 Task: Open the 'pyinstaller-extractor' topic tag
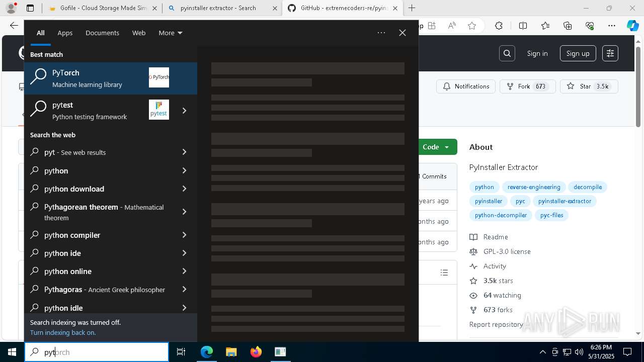565,201
